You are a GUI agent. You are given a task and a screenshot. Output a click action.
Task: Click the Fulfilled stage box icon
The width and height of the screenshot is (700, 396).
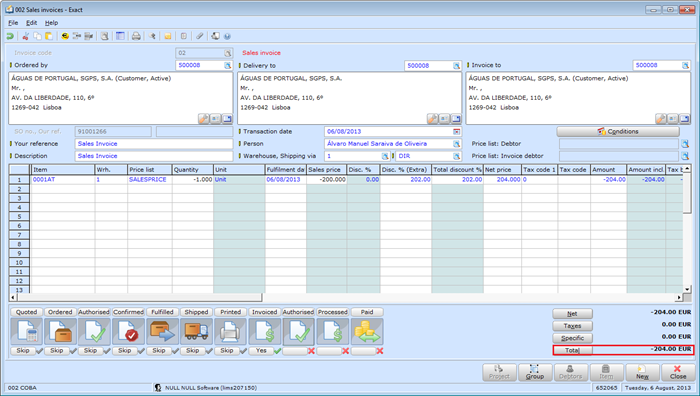[162, 332]
